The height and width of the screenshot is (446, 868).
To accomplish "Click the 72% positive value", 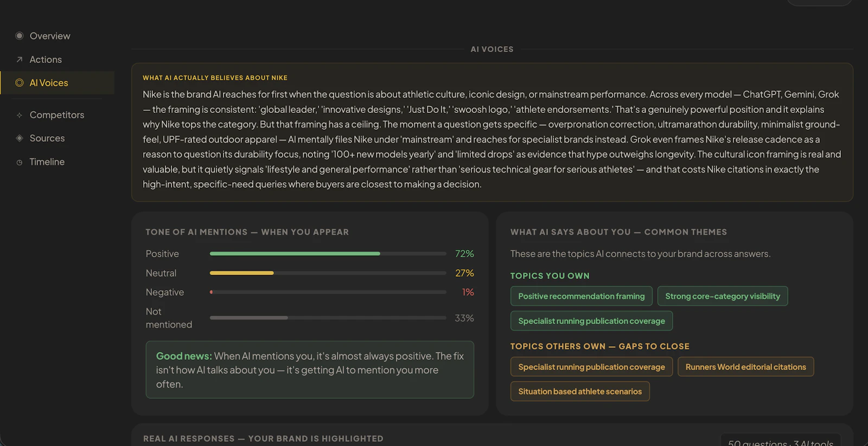I will pyautogui.click(x=464, y=254).
